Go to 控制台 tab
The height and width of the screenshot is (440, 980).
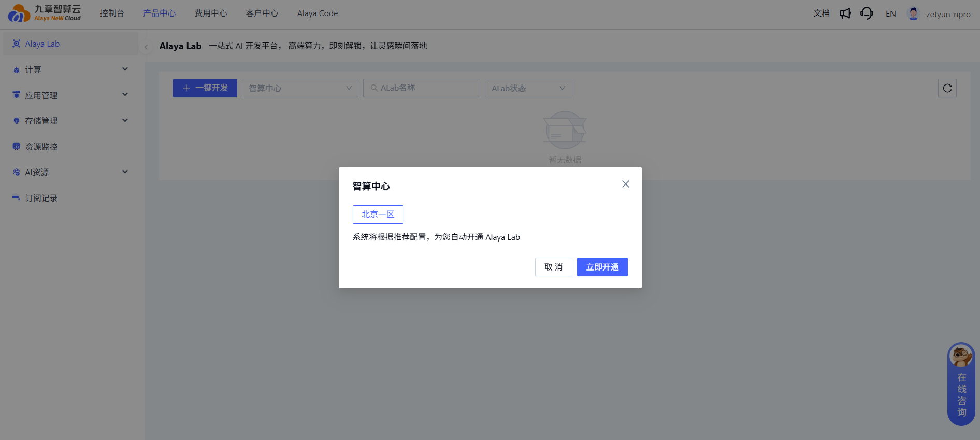click(112, 13)
